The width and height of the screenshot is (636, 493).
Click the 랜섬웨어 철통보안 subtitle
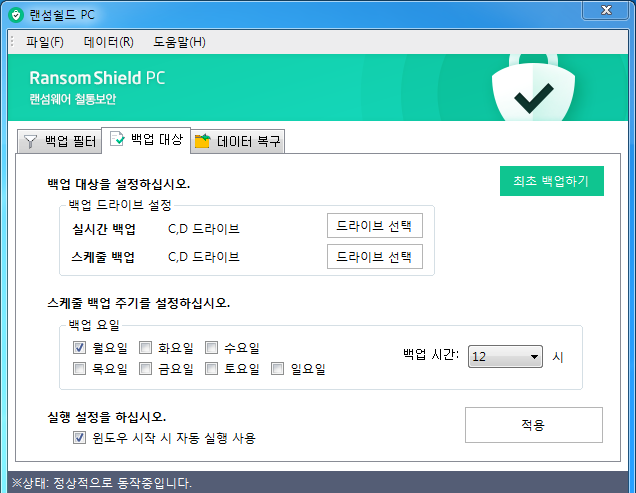click(x=73, y=99)
